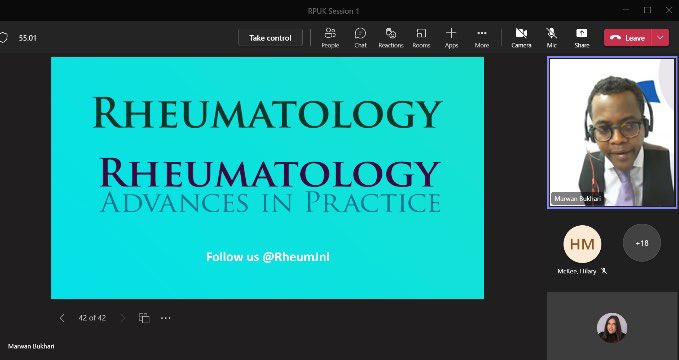Viewport: 679px width, 360px height.
Task: Click the slide counter 42 of 42
Action: pyautogui.click(x=92, y=318)
